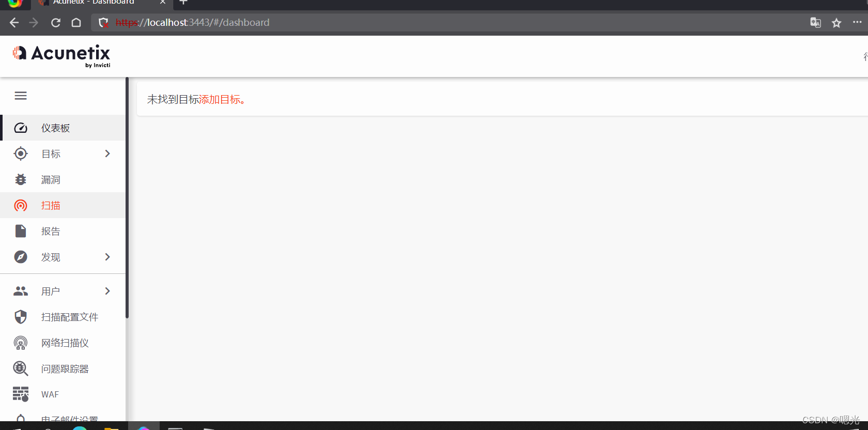Open the 漏洞 menu item
Screen dimensions: 868x430
[63, 179]
